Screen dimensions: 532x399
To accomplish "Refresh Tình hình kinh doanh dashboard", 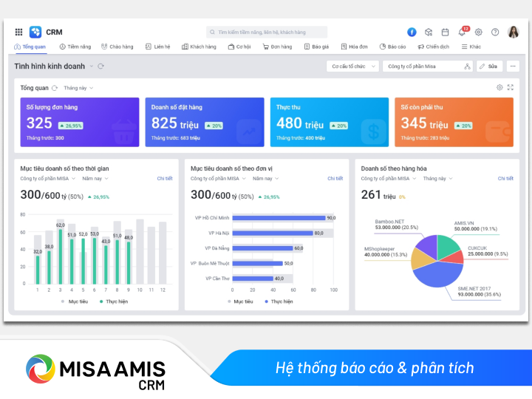I will (100, 66).
